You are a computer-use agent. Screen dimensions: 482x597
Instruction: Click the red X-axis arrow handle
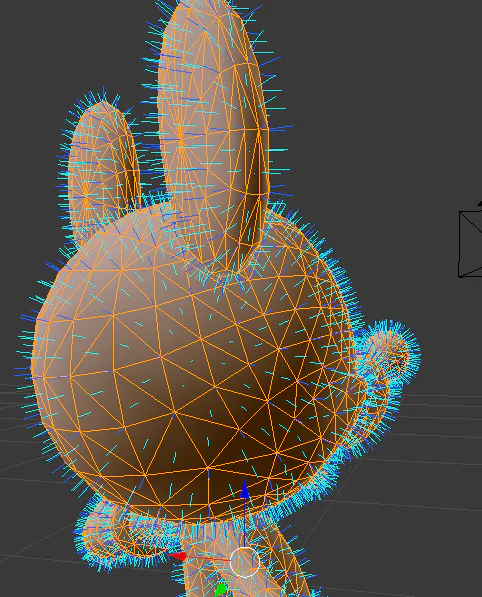177,557
